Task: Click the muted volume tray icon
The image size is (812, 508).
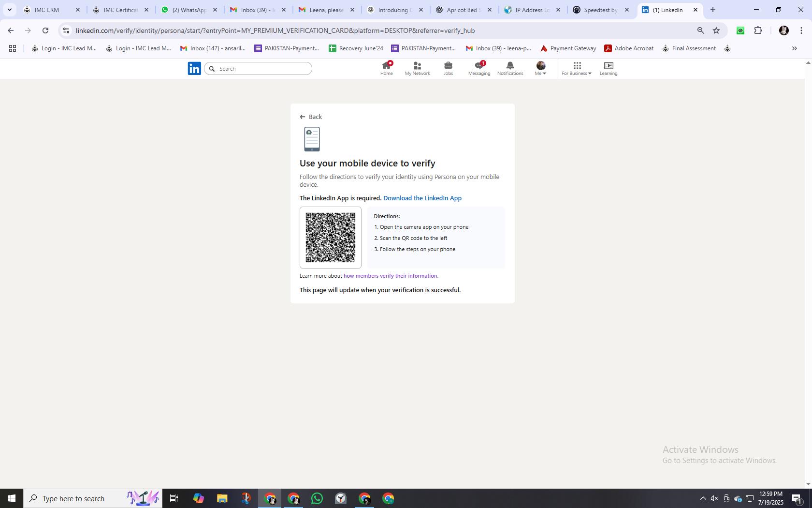Action: tap(714, 498)
